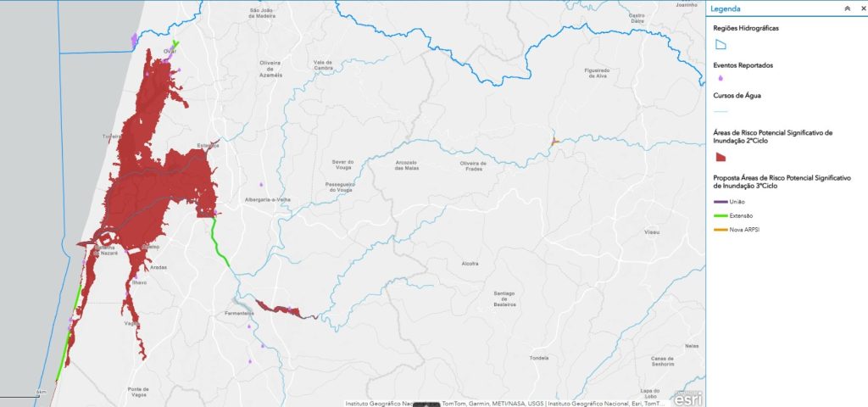Collapse the Legenda panel with double chevron
The height and width of the screenshot is (407, 868).
pyautogui.click(x=848, y=8)
